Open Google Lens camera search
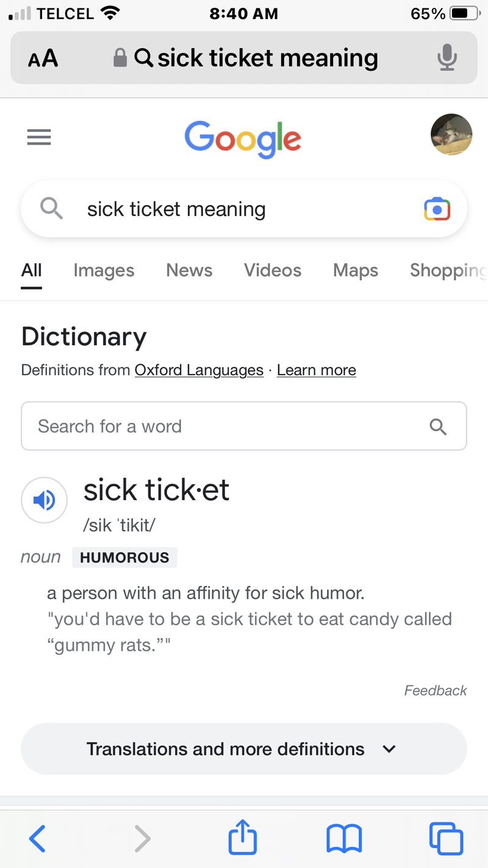Image resolution: width=488 pixels, height=868 pixels. 437,209
